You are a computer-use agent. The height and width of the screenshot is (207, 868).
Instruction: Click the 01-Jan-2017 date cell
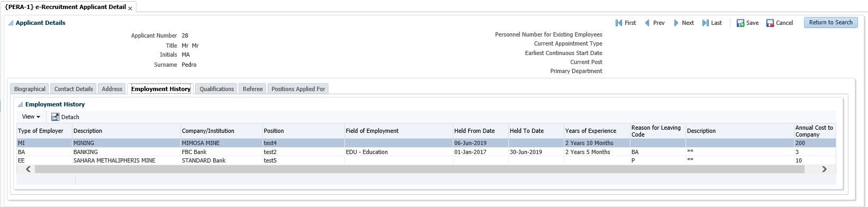click(480, 152)
